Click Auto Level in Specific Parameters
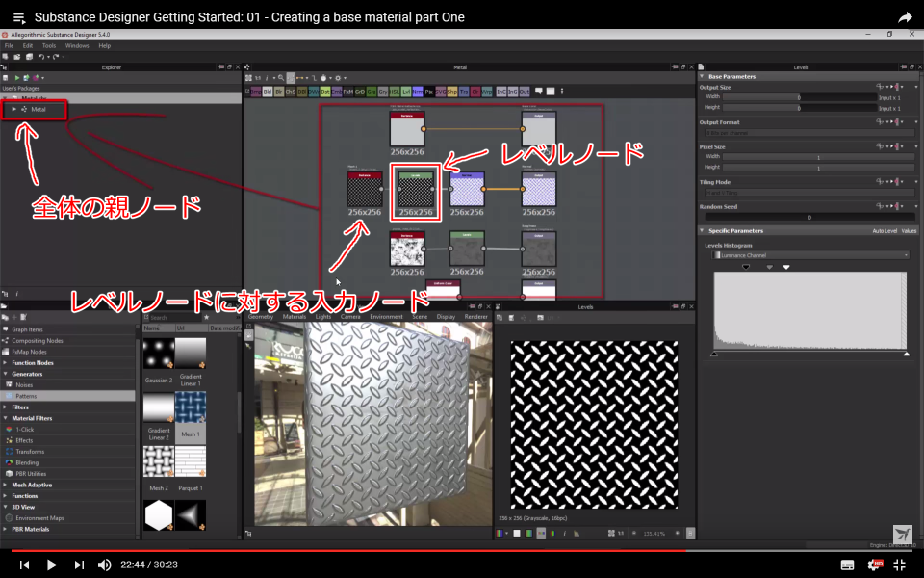The image size is (924, 578). click(x=885, y=231)
